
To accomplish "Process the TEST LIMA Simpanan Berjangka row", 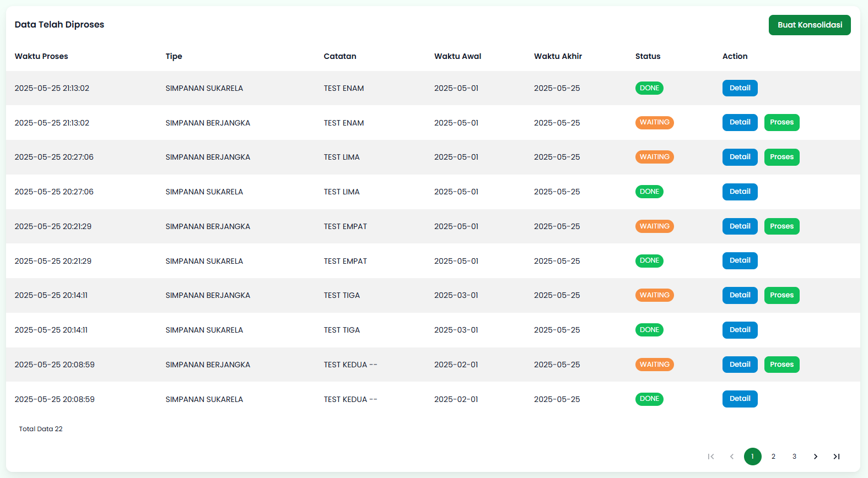I will coord(781,157).
